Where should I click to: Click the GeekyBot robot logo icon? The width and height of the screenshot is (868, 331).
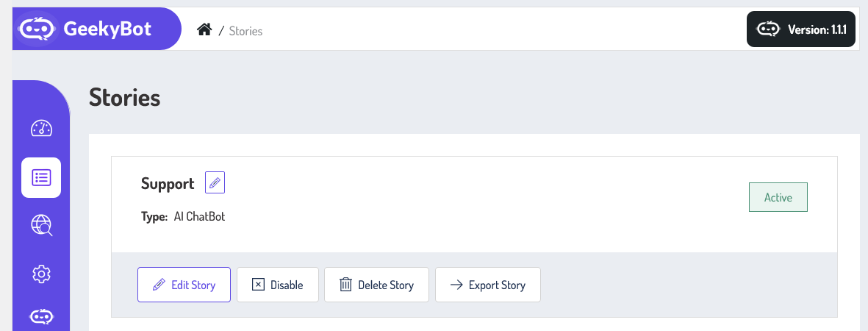[x=37, y=29]
